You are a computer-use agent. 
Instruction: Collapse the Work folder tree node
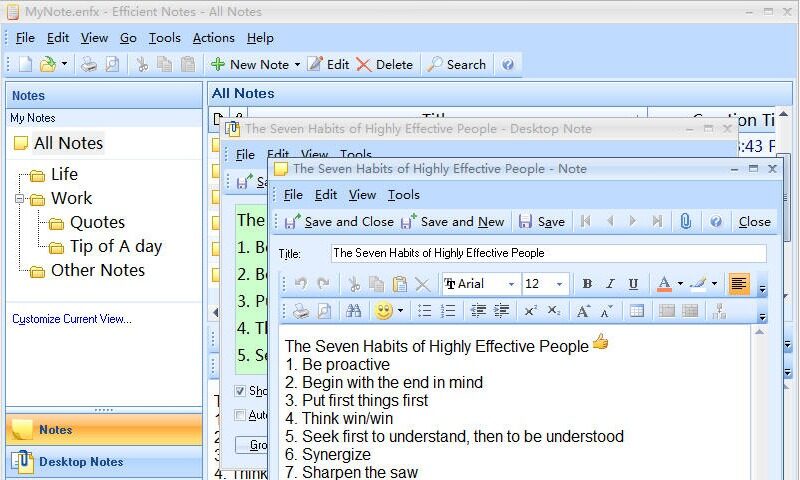click(19, 198)
